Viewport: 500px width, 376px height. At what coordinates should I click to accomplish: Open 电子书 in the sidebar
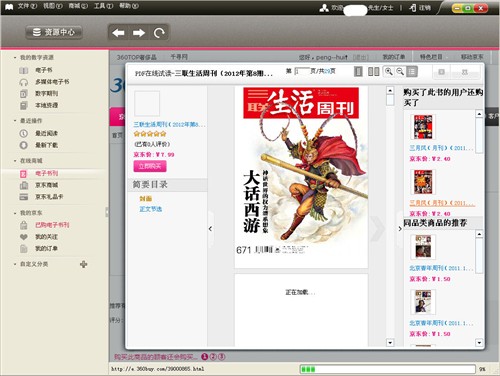click(x=44, y=70)
